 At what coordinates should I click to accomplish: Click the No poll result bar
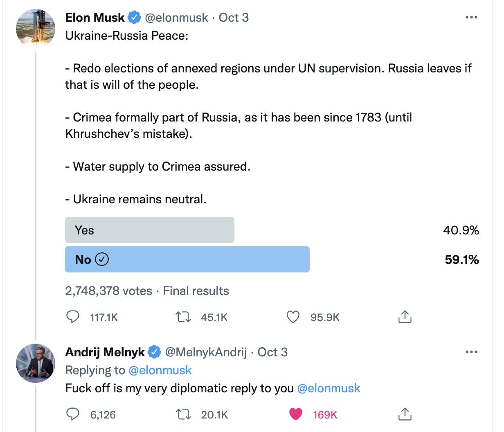(x=187, y=259)
